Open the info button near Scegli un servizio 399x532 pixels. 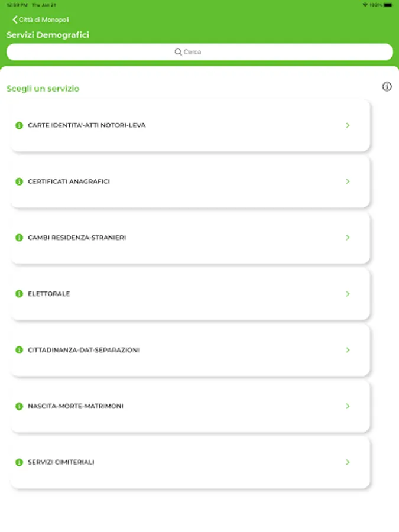pyautogui.click(x=387, y=87)
